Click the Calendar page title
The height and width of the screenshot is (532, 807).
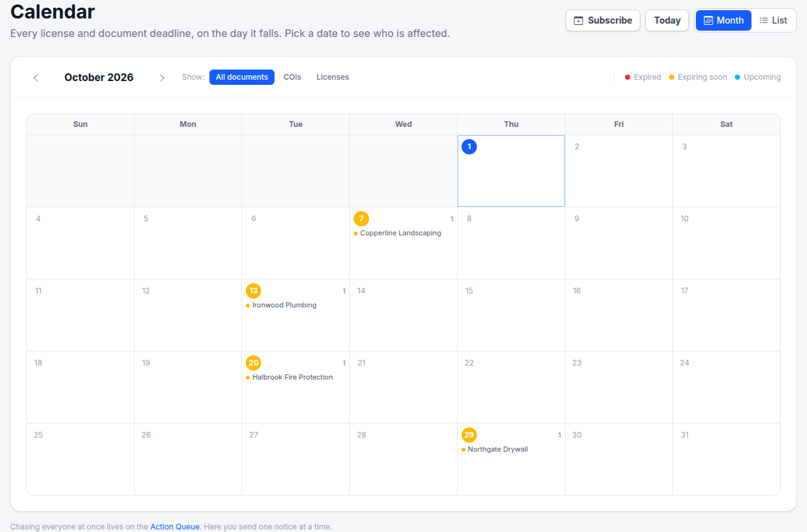point(52,11)
